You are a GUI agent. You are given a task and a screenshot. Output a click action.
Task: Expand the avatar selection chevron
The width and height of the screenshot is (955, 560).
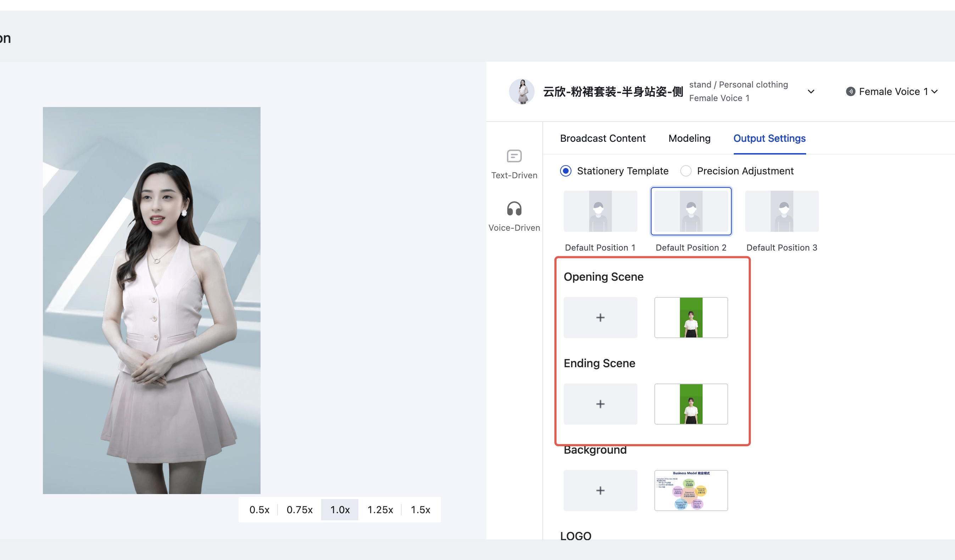click(811, 92)
